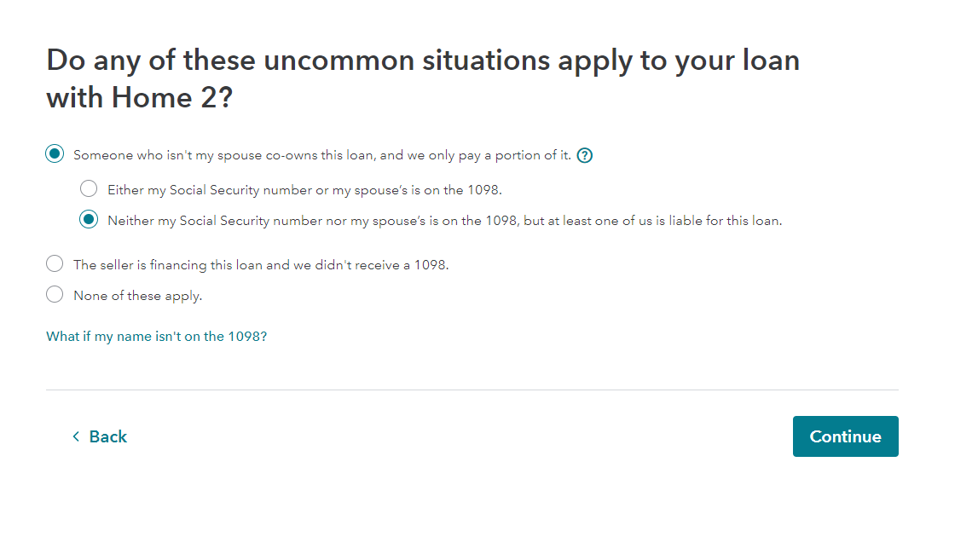This screenshot has height=560, width=978.
Task: Select the seller financing radio circle
Action: point(55,264)
